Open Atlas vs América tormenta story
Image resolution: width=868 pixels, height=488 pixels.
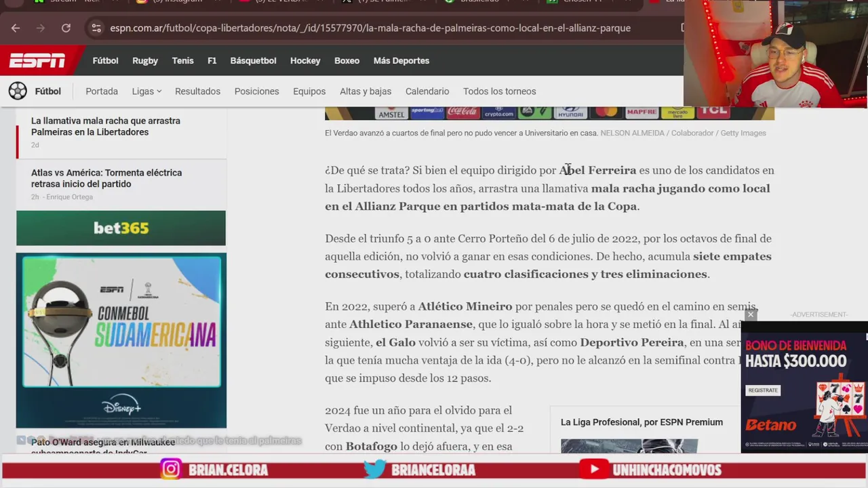pos(106,178)
